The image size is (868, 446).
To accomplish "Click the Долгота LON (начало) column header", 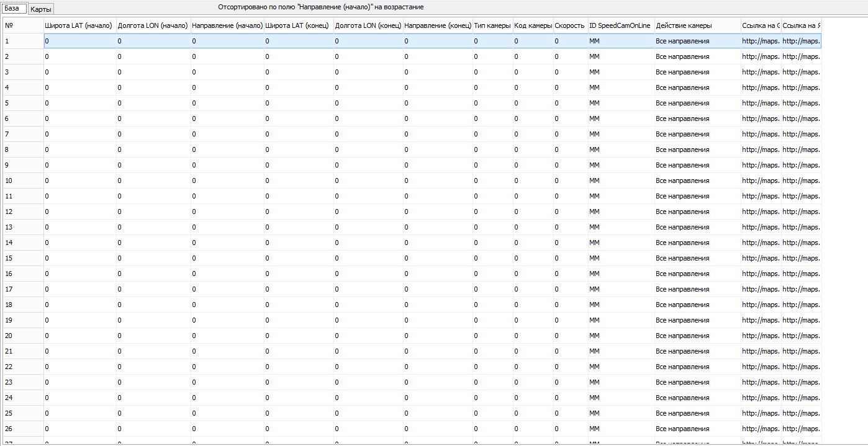I will coord(153,25).
